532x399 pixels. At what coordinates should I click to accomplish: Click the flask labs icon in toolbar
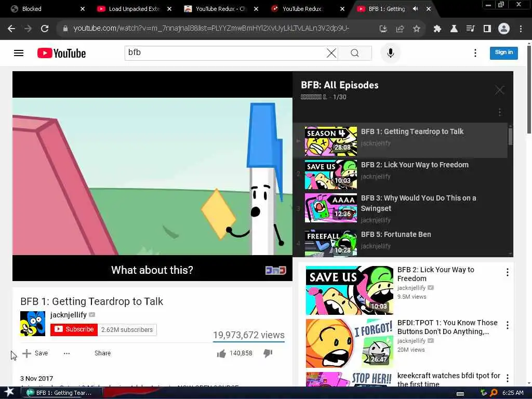coord(454,29)
